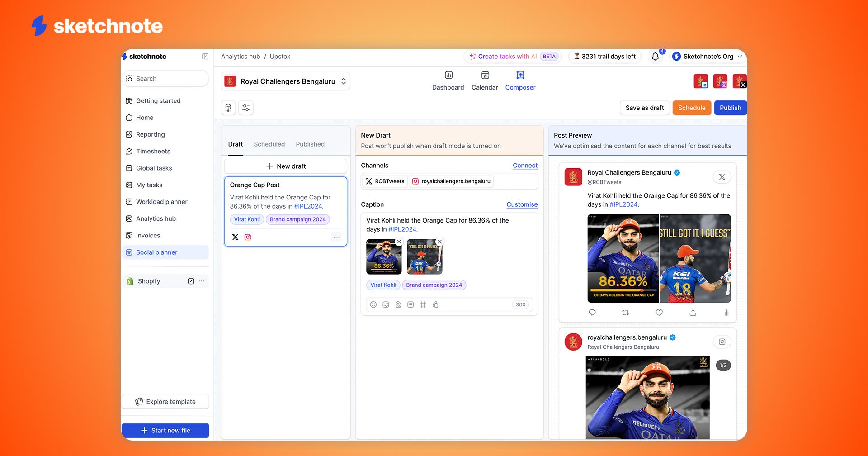The width and height of the screenshot is (868, 456).
Task: Open Global tasks in sidebar
Action: [x=165, y=168]
